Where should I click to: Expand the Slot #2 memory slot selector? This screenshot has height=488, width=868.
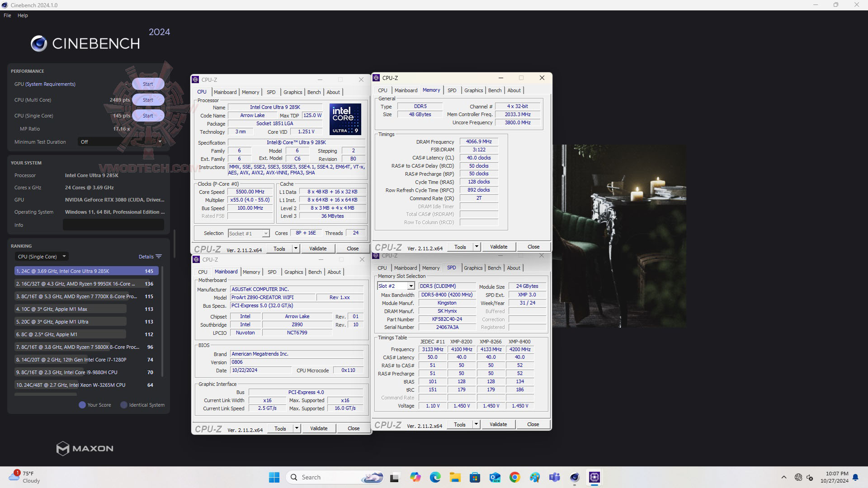(x=410, y=286)
